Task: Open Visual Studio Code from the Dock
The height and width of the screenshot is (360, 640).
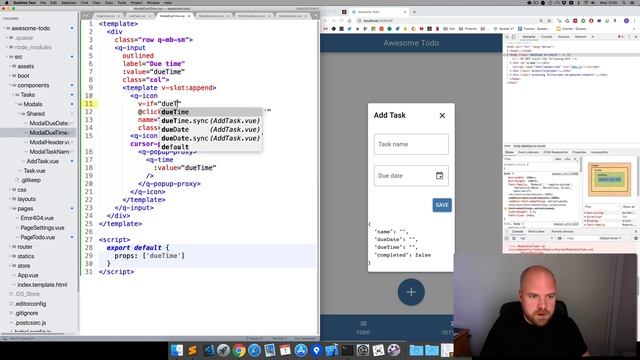Action: 208,350
